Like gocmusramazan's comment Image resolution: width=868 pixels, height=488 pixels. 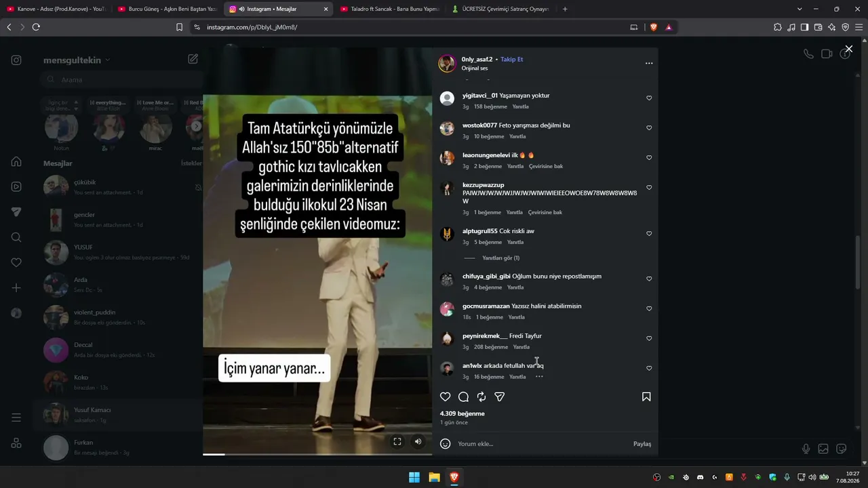649,308
